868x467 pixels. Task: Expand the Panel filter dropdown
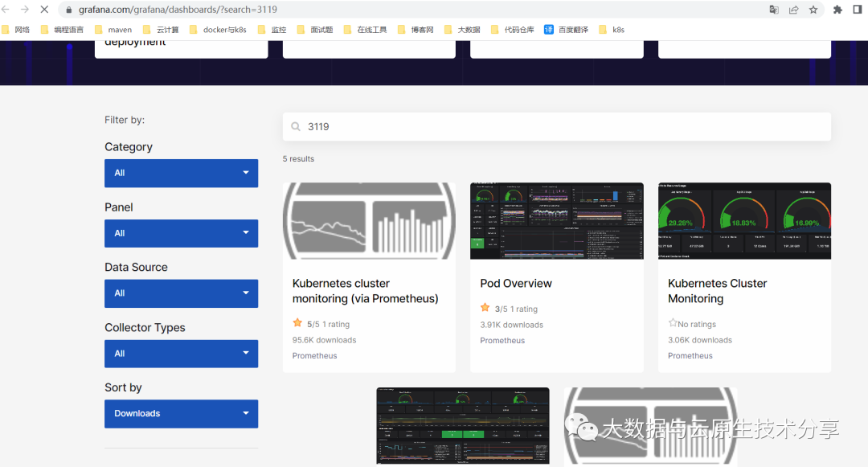(181, 233)
